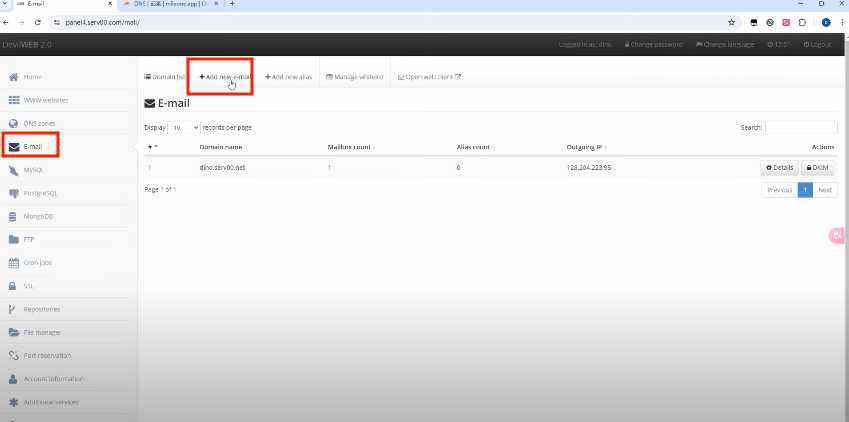Sort by Domain name column

click(x=223, y=147)
